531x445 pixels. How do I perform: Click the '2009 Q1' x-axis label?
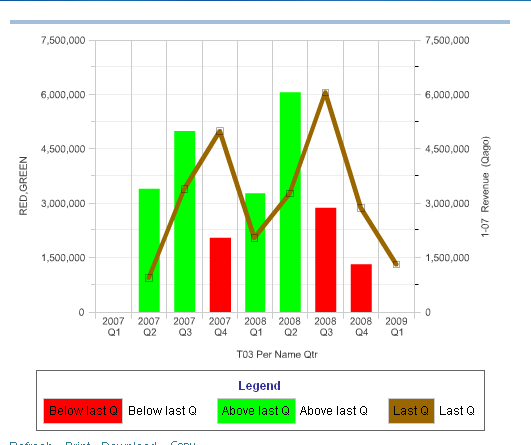click(397, 326)
